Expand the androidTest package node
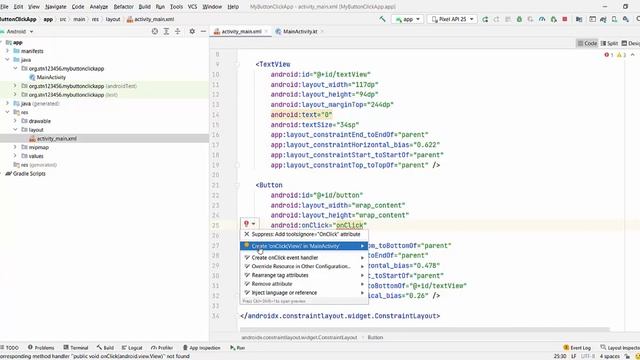Viewport: 640px width, 360px height. [x=15, y=86]
